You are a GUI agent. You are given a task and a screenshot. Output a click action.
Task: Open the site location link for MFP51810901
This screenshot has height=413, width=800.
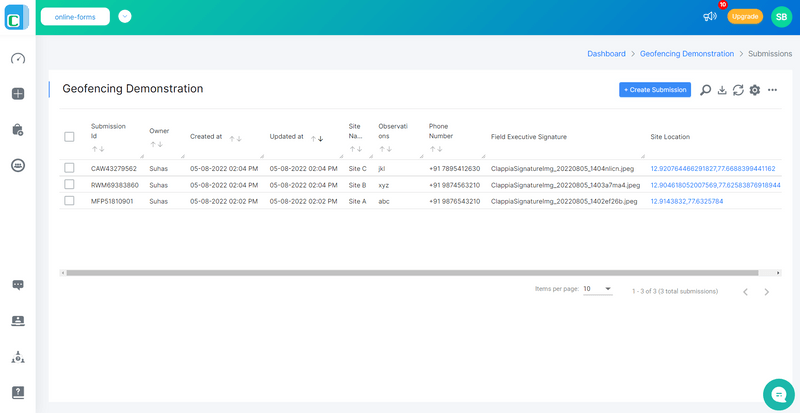pyautogui.click(x=686, y=201)
